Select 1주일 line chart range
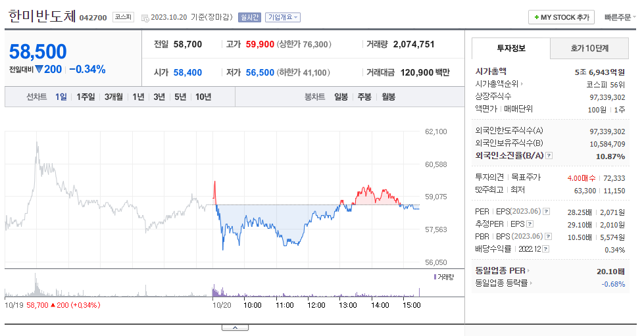The height and width of the screenshot is (336, 644). click(x=86, y=97)
